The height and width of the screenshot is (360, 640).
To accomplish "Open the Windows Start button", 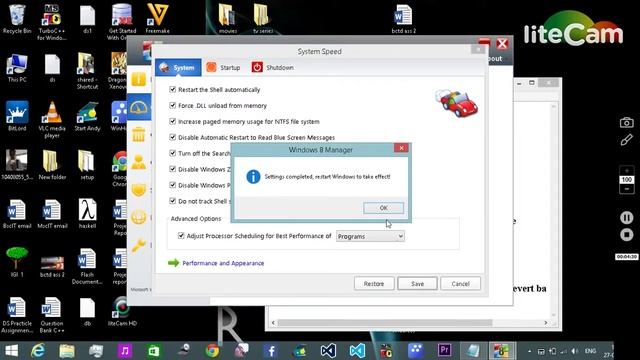I will (11, 351).
